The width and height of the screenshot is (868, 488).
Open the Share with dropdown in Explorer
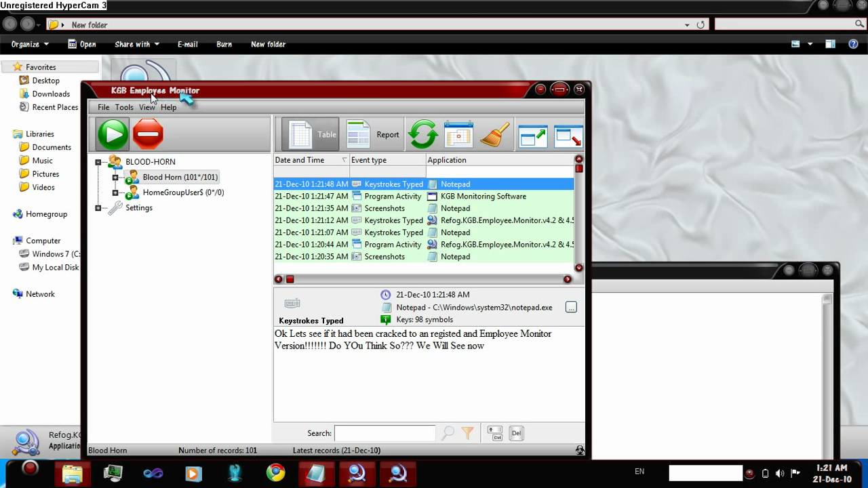(137, 44)
